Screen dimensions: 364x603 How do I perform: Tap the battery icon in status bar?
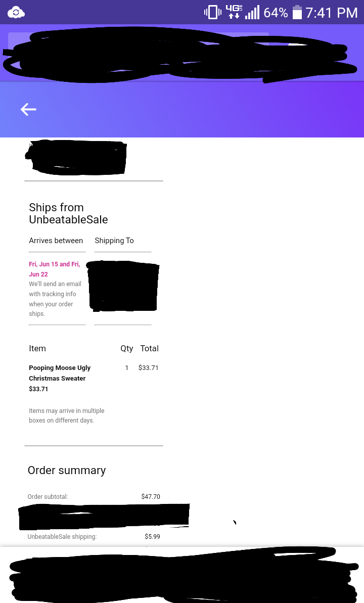click(297, 12)
